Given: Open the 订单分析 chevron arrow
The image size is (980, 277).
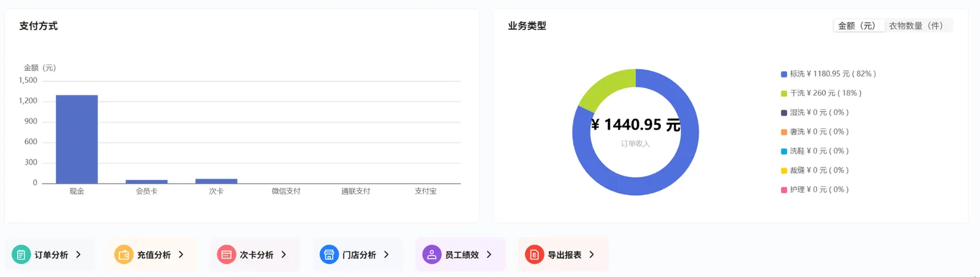Looking at the screenshot, I should (x=78, y=254).
